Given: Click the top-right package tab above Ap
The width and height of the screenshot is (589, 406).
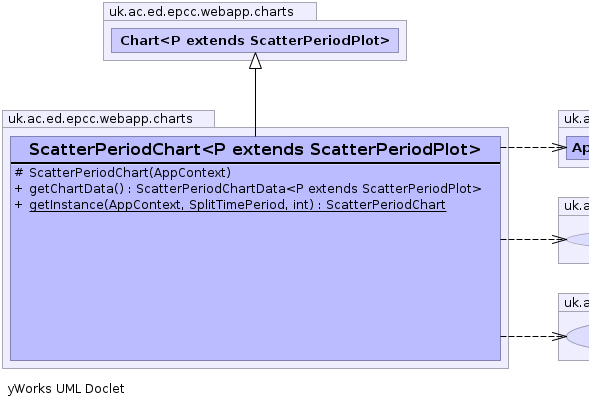Looking at the screenshot, I should pos(574,119).
